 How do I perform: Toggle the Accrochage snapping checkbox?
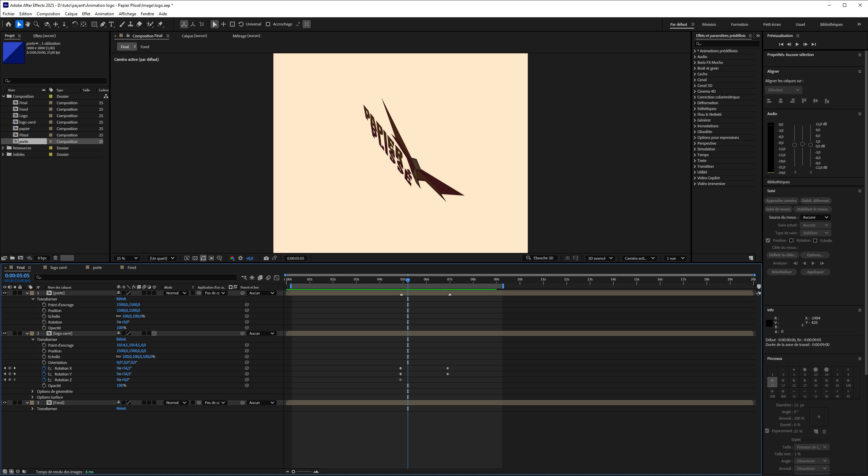click(x=268, y=24)
